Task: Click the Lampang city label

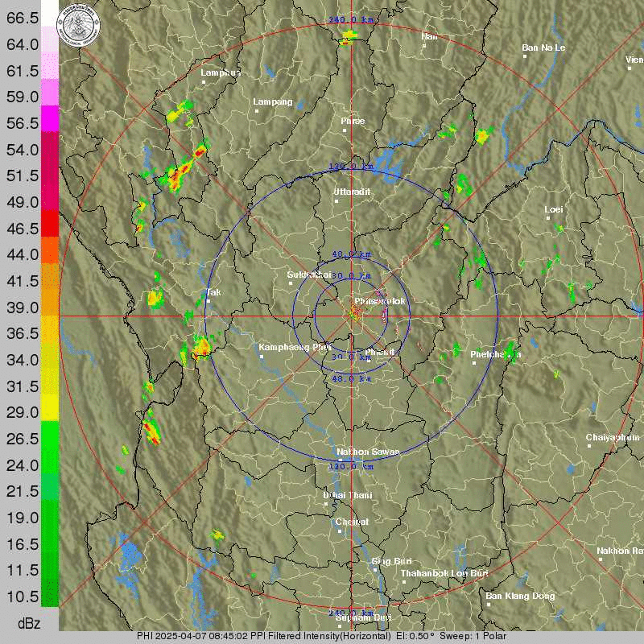Action: pos(273,101)
